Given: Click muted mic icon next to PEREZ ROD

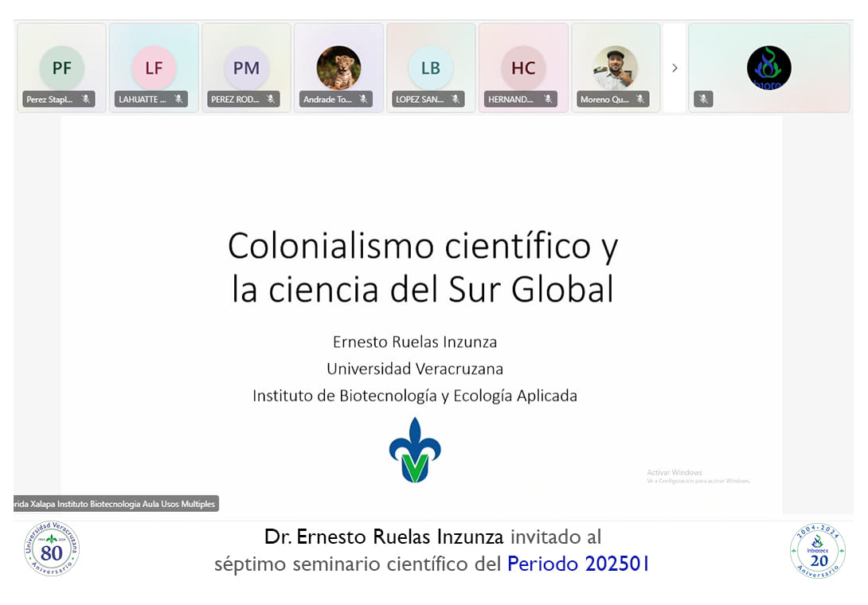Looking at the screenshot, I should click(271, 100).
